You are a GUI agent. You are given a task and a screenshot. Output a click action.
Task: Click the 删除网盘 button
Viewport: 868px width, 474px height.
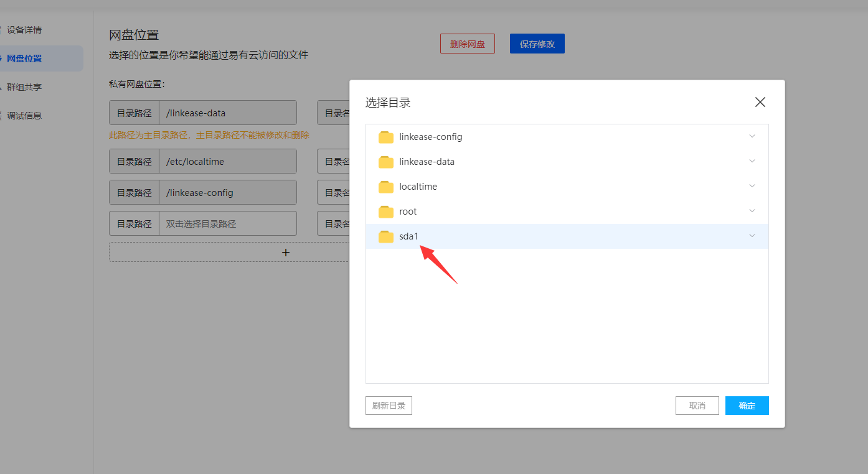467,44
